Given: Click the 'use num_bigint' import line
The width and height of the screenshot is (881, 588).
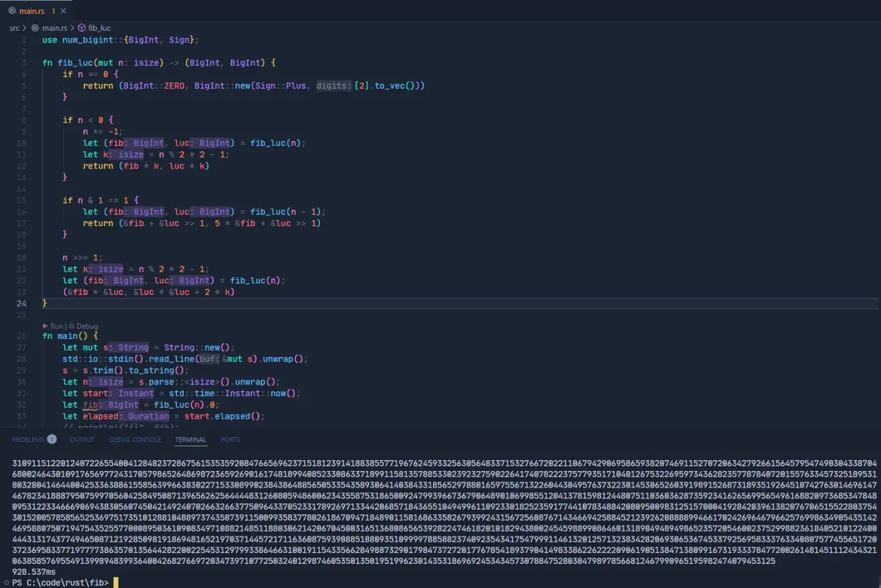Looking at the screenshot, I should pyautogui.click(x=120, y=40).
